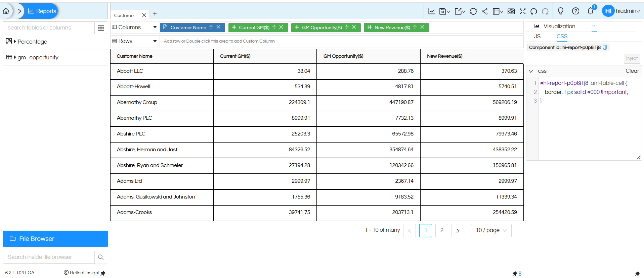Focus the search tables or columns field

coord(49,28)
